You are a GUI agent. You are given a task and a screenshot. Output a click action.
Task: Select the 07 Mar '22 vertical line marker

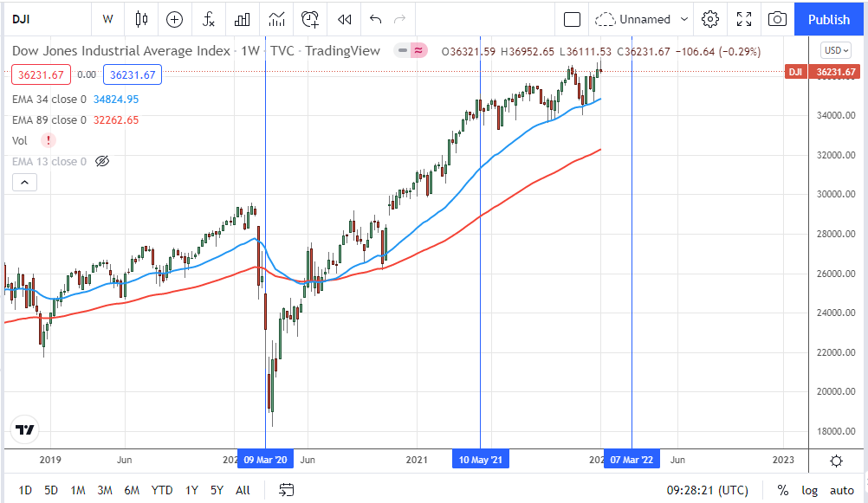pos(632,460)
